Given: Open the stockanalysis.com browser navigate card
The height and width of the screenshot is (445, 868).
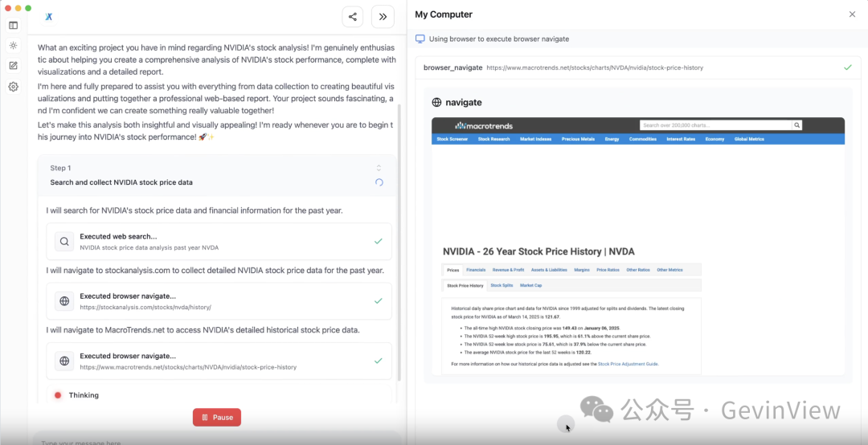Looking at the screenshot, I should point(219,301).
